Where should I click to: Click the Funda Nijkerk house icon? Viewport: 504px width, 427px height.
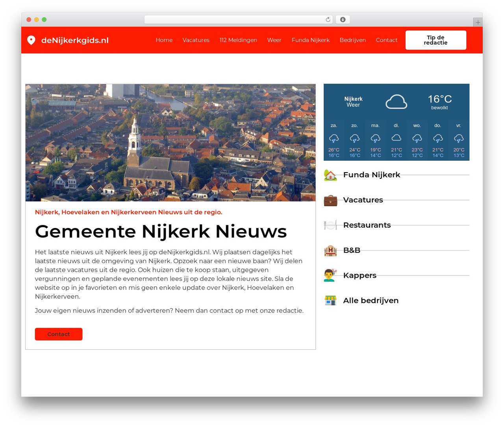[330, 175]
